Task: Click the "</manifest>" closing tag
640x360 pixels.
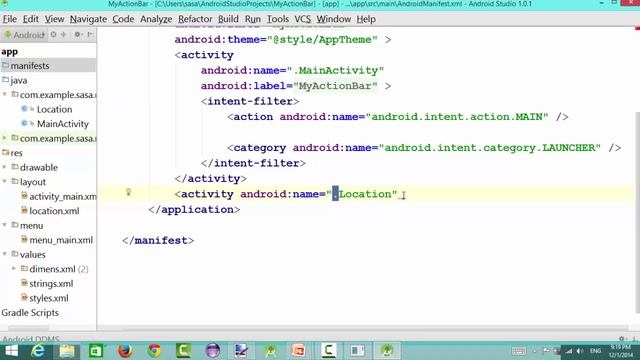Action: tap(158, 240)
